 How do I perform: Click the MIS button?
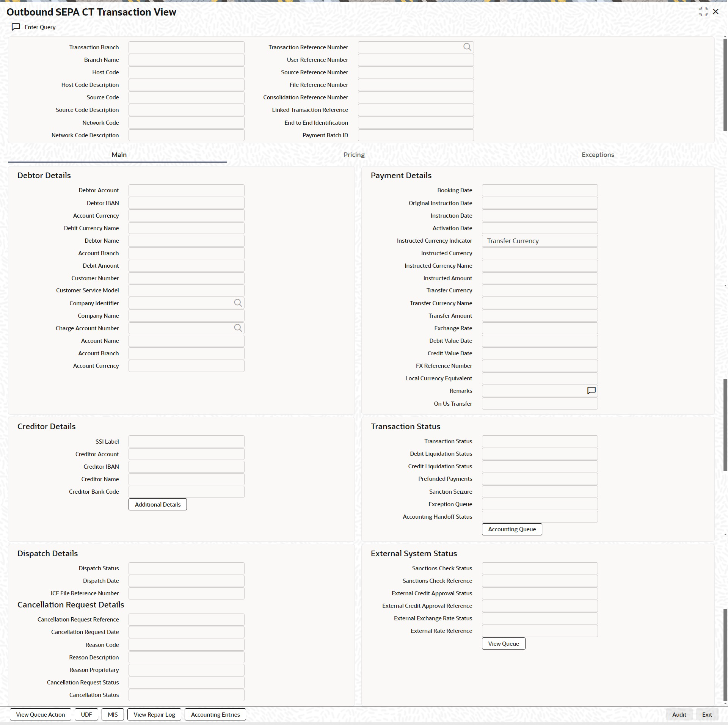click(x=113, y=714)
